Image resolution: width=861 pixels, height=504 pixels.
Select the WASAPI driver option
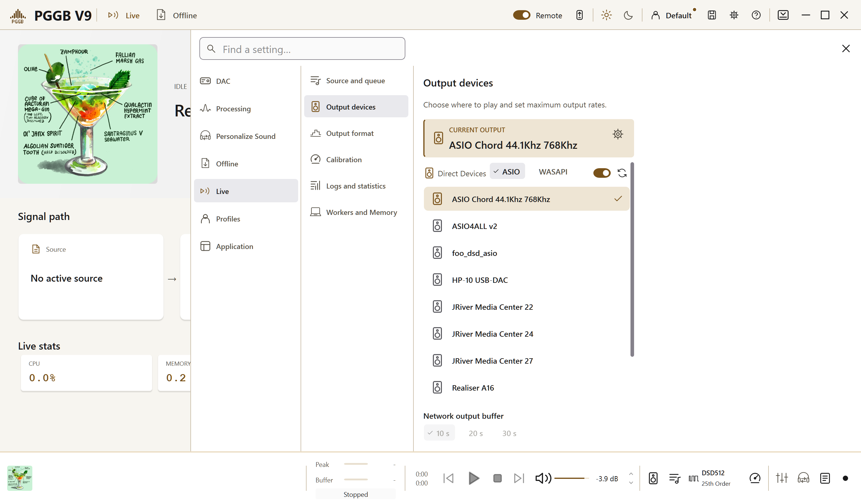pos(552,171)
